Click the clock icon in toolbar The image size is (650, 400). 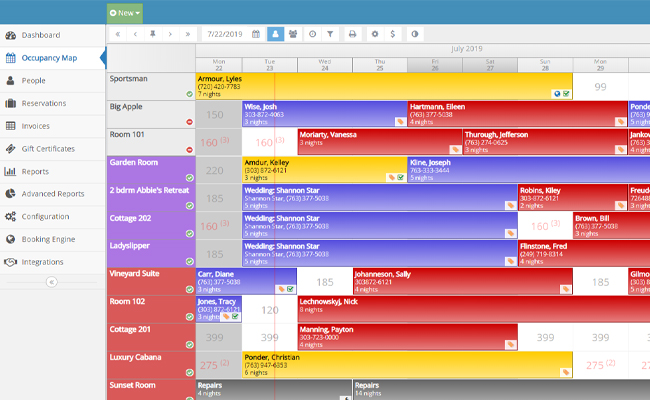tap(312, 34)
